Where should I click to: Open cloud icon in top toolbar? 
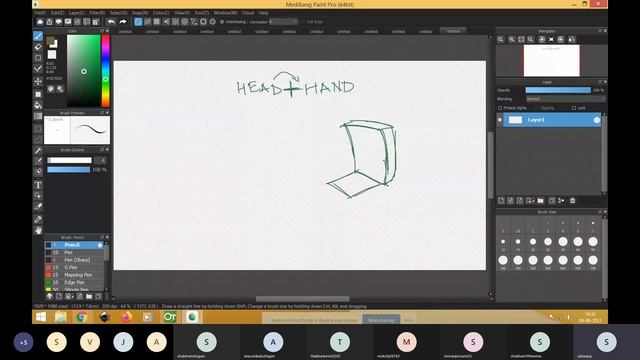click(x=40, y=22)
